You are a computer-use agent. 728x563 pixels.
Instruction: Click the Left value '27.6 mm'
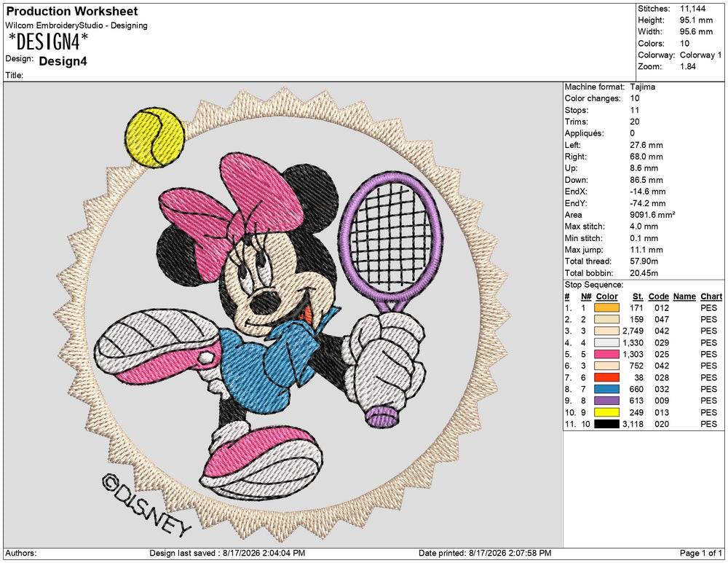pyautogui.click(x=646, y=145)
